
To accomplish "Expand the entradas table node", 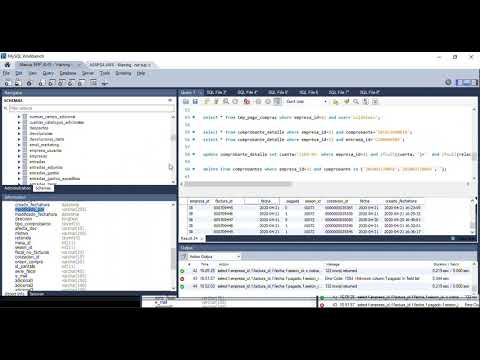I will (19, 162).
